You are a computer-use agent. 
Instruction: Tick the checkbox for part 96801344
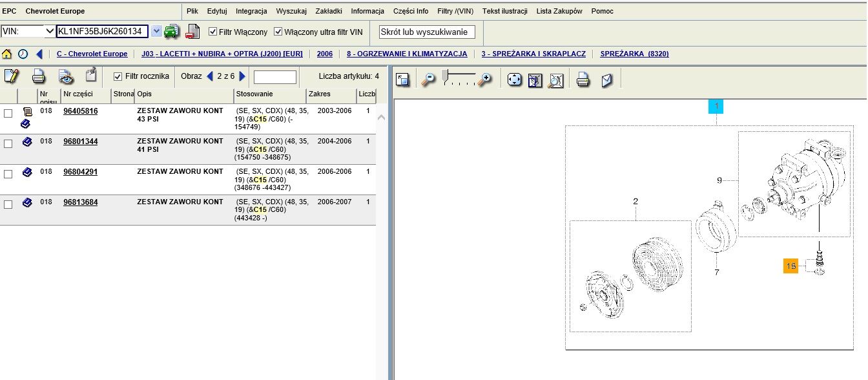pyautogui.click(x=8, y=143)
